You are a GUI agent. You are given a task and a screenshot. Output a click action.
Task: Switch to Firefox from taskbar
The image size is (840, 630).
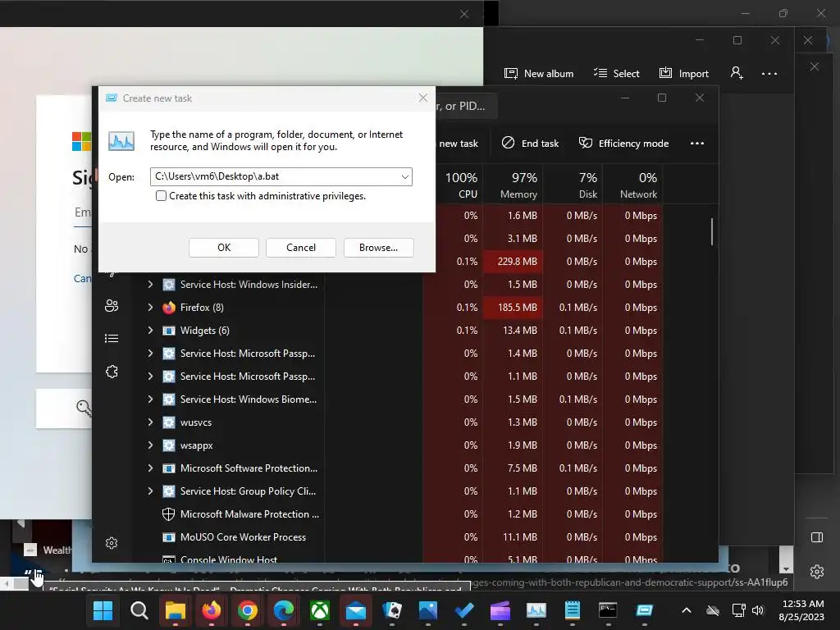click(x=212, y=610)
